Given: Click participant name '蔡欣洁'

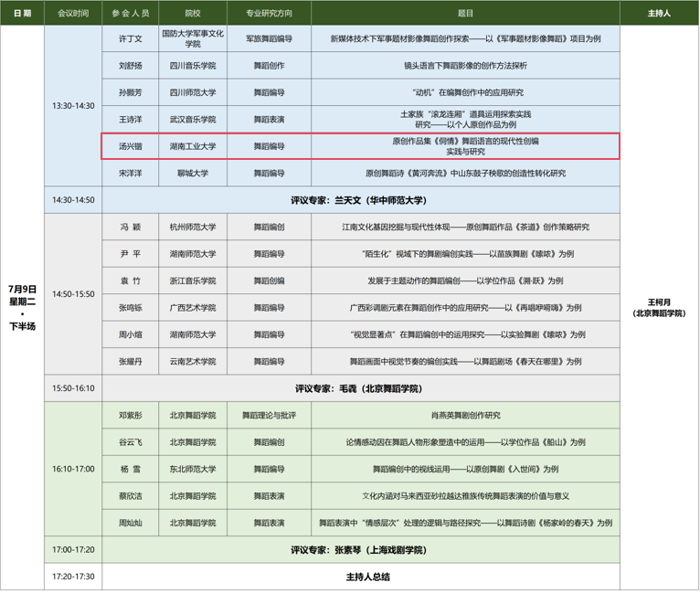Looking at the screenshot, I should (x=131, y=496).
